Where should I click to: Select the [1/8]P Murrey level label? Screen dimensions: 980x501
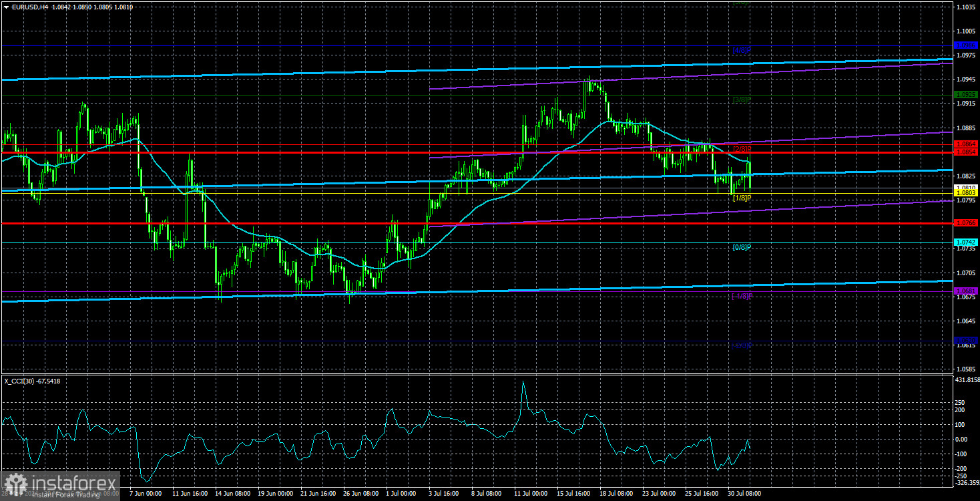[x=742, y=198]
